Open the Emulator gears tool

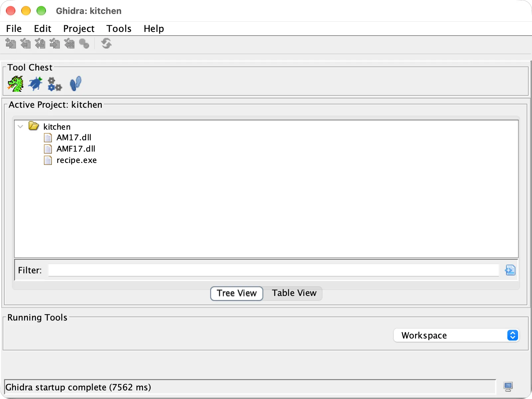55,84
